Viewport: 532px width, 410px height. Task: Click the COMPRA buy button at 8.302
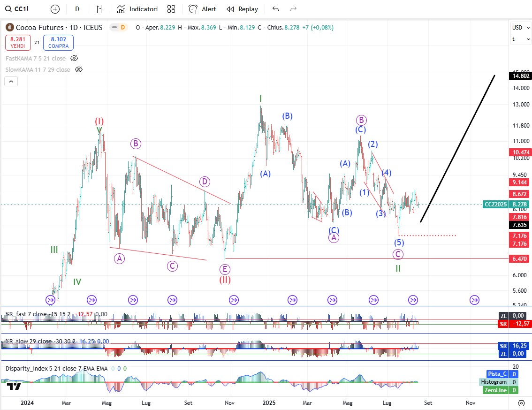(58, 43)
